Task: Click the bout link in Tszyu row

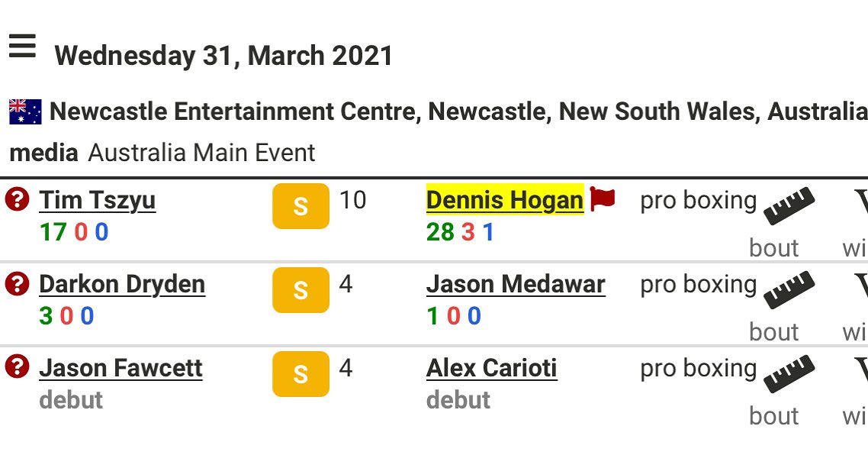Action: tap(774, 247)
